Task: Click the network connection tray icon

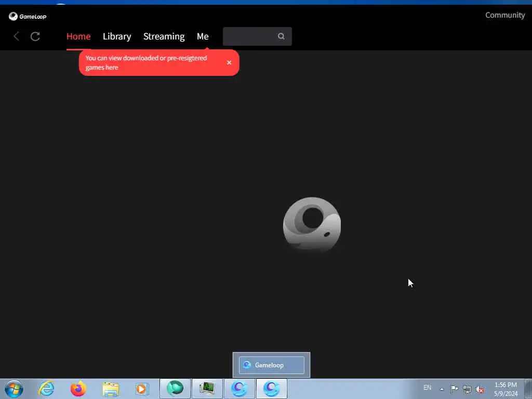Action: click(467, 389)
